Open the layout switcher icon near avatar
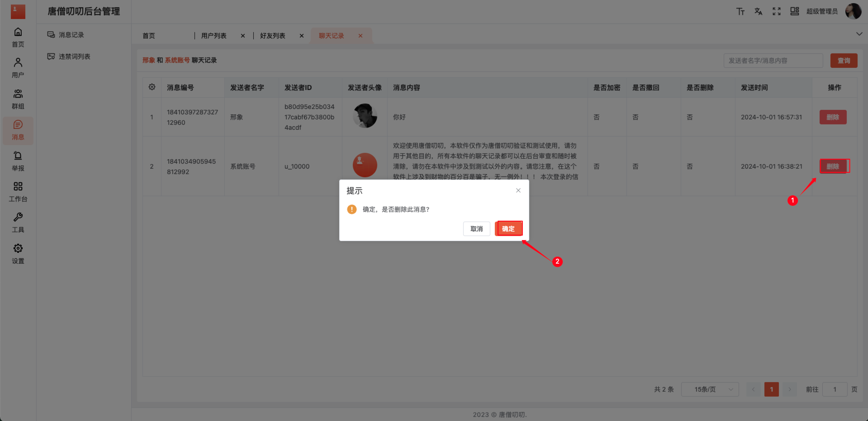 tap(794, 11)
